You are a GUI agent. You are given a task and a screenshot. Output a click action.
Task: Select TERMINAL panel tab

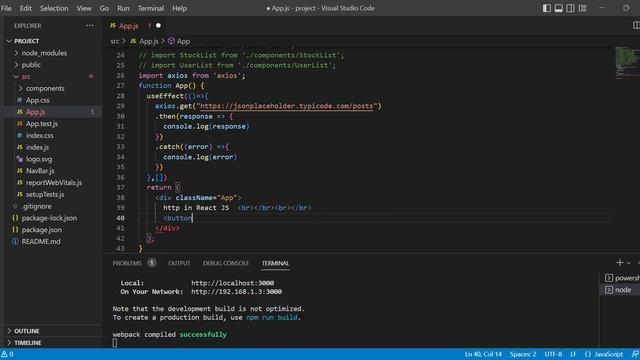(276, 263)
